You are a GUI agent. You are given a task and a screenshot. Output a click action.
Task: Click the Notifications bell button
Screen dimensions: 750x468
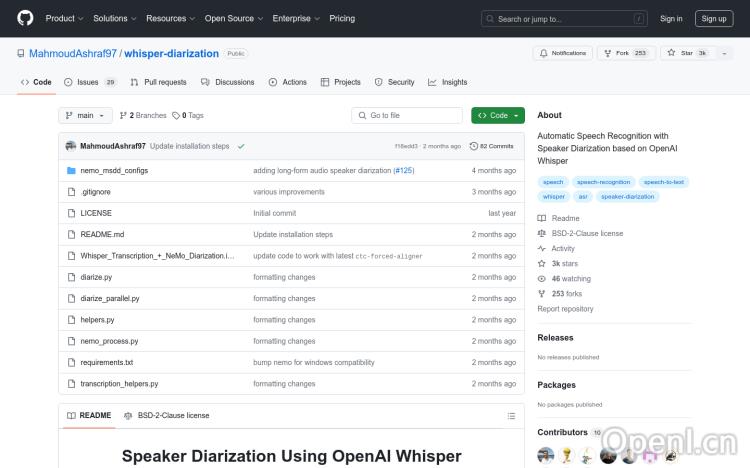(563, 53)
